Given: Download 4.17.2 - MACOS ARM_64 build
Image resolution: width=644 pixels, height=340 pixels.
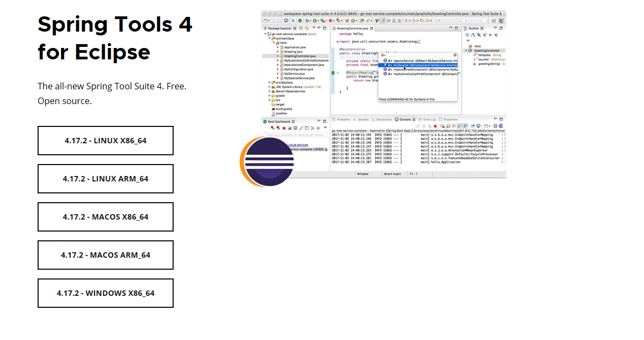Looking at the screenshot, I should click(x=106, y=255).
